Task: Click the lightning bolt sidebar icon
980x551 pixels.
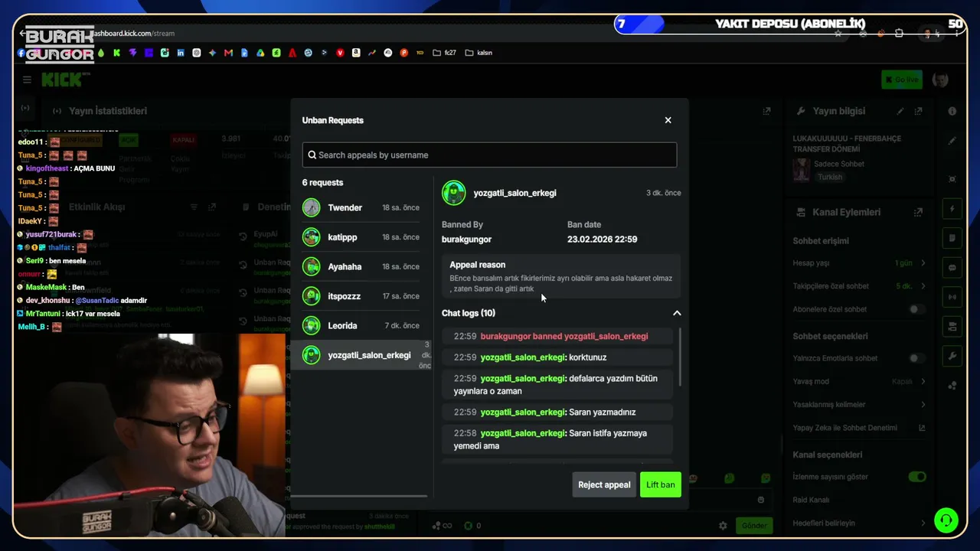Action: (952, 209)
